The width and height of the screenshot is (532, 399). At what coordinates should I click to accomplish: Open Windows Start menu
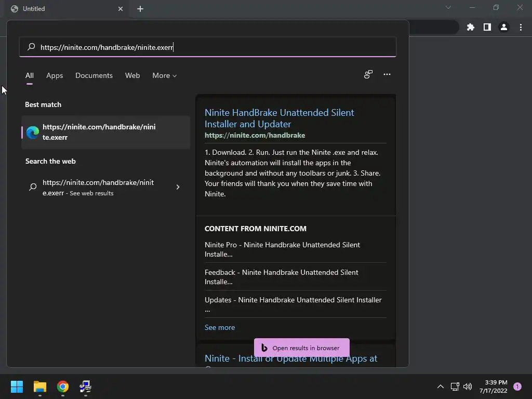(17, 387)
